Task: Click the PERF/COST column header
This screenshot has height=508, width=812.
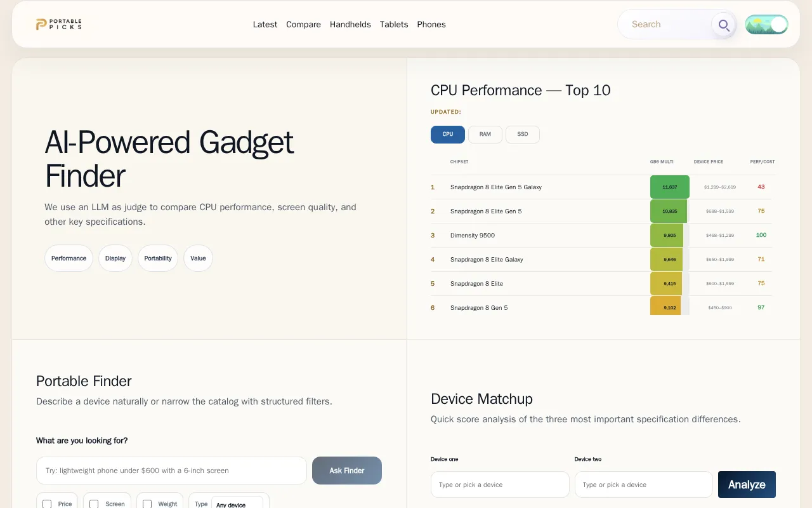Action: (763, 162)
